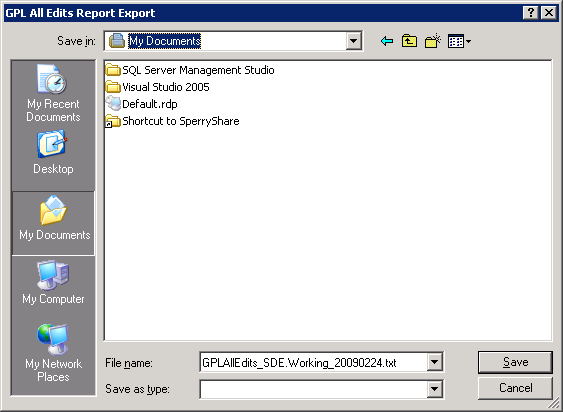
Task: Click the Up One Level folder icon
Action: coord(409,41)
